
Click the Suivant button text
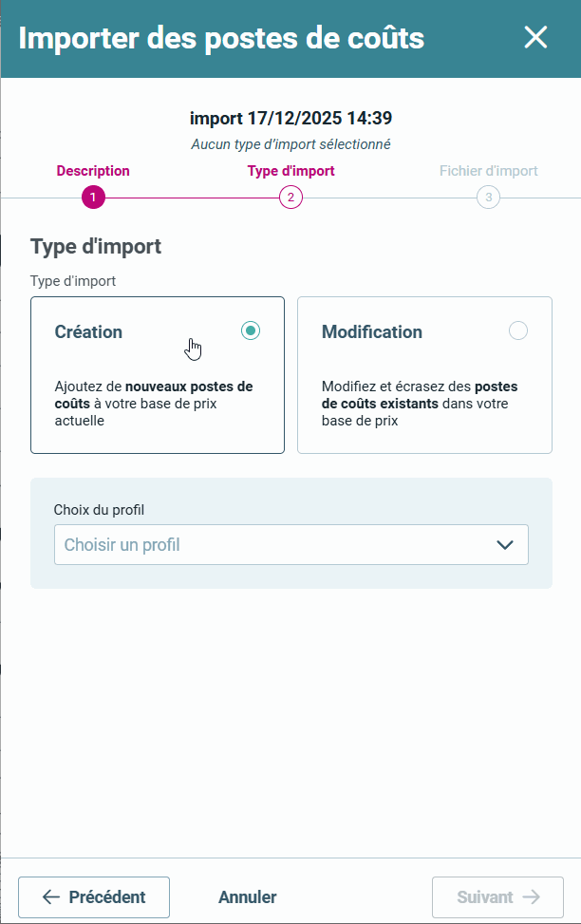pyautogui.click(x=485, y=897)
